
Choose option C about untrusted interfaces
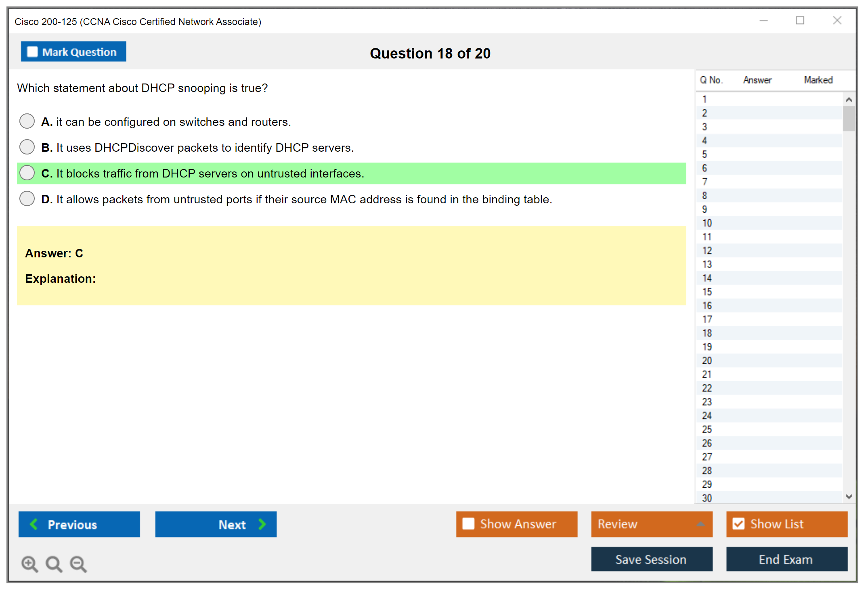[27, 173]
